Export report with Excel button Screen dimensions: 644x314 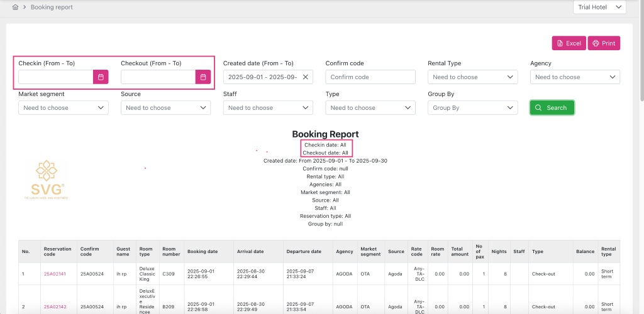point(569,43)
